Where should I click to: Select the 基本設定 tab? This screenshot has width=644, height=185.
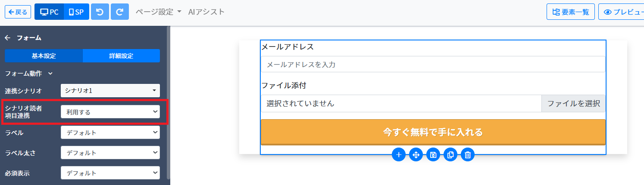pyautogui.click(x=44, y=56)
